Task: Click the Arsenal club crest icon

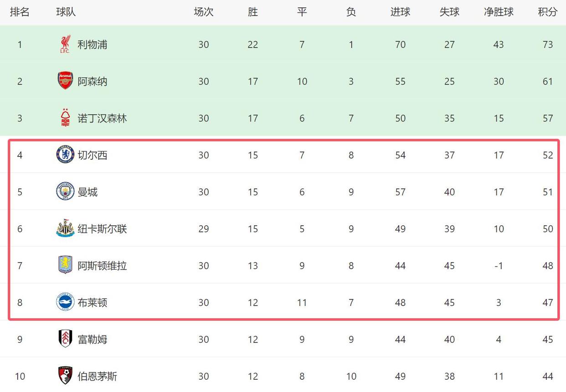Action: point(65,81)
